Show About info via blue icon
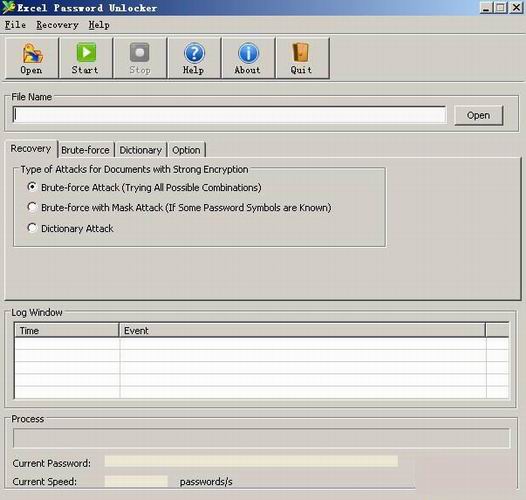Viewport: 526px width, 500px height. coord(248,58)
